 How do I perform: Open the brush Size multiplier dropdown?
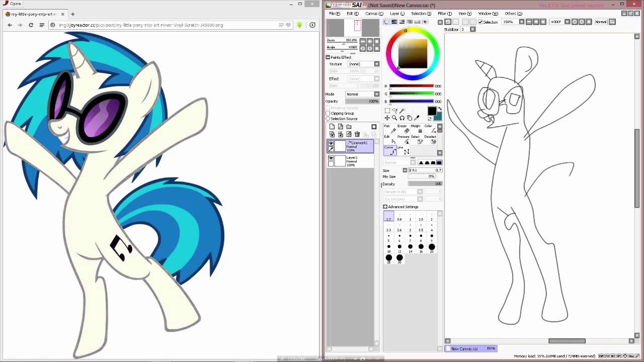coord(405,170)
